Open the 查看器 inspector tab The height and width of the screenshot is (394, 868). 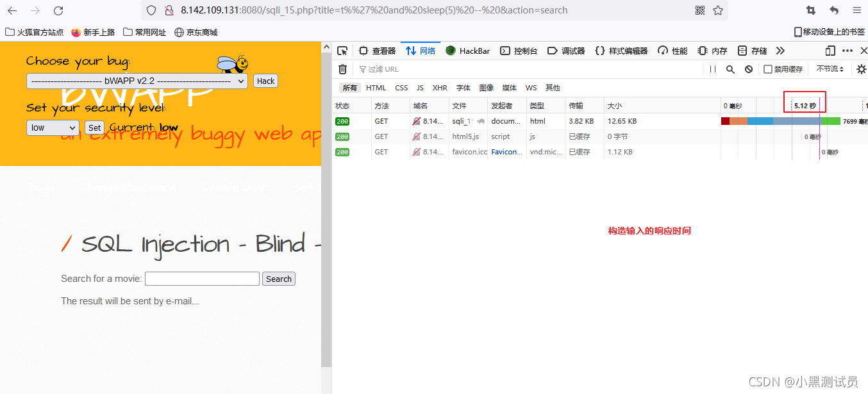click(377, 51)
